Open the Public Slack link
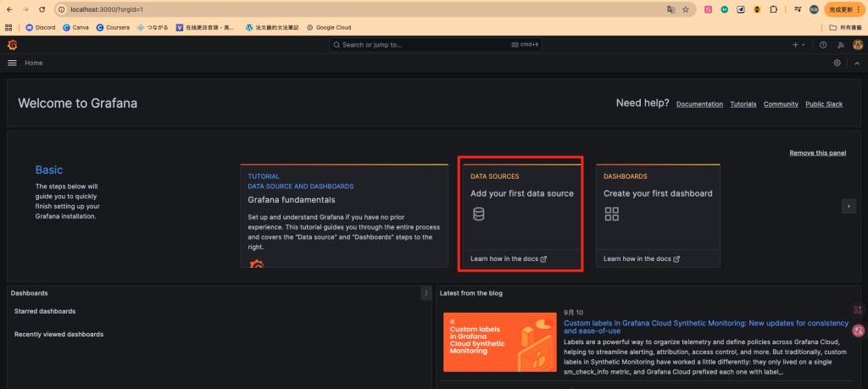Viewport: 868px width, 389px height. click(824, 104)
